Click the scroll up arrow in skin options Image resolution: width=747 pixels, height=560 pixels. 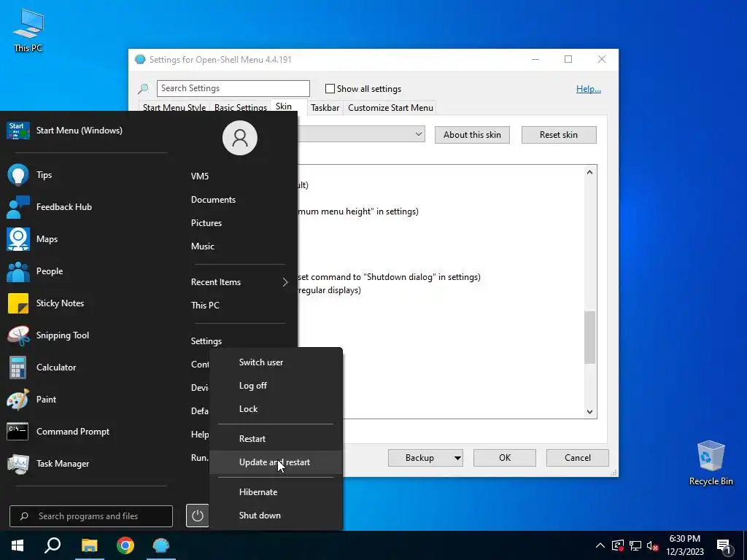589,172
